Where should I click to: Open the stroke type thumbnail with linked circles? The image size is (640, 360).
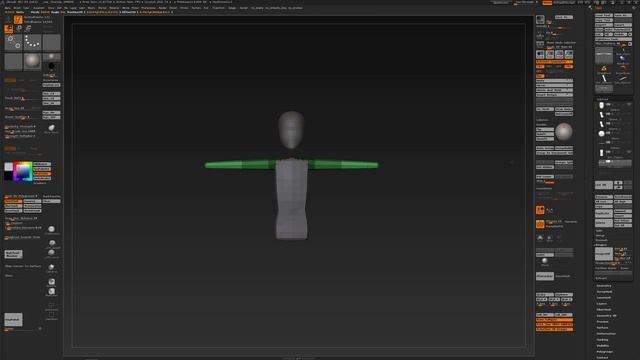click(x=13, y=42)
